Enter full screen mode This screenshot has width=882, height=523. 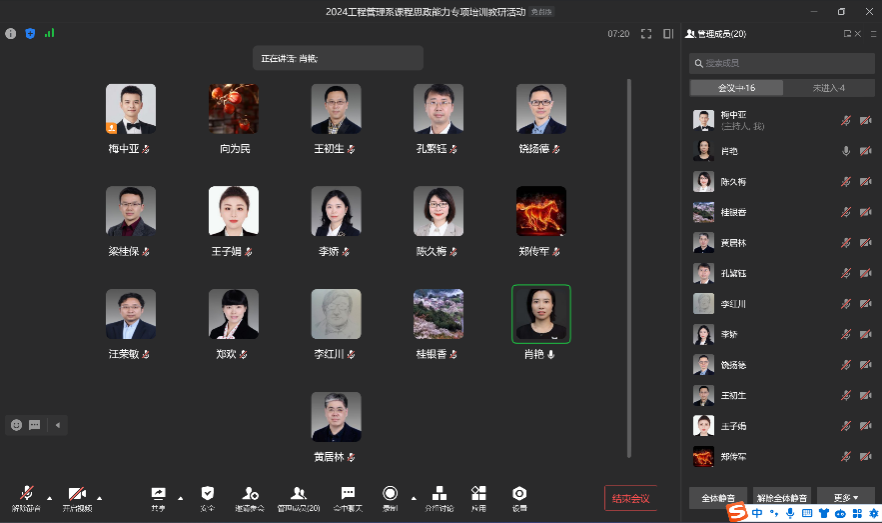646,34
